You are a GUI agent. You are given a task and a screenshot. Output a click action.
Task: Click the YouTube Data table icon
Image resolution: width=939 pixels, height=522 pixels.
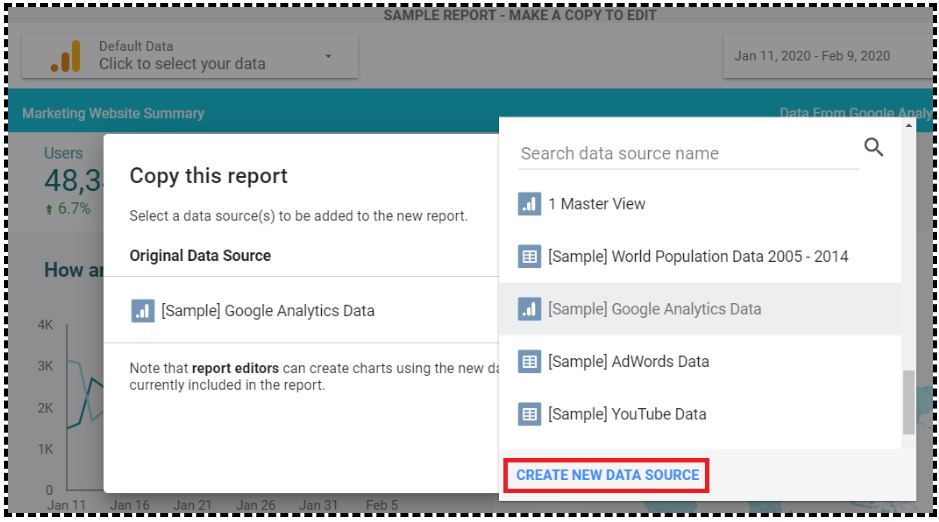529,414
